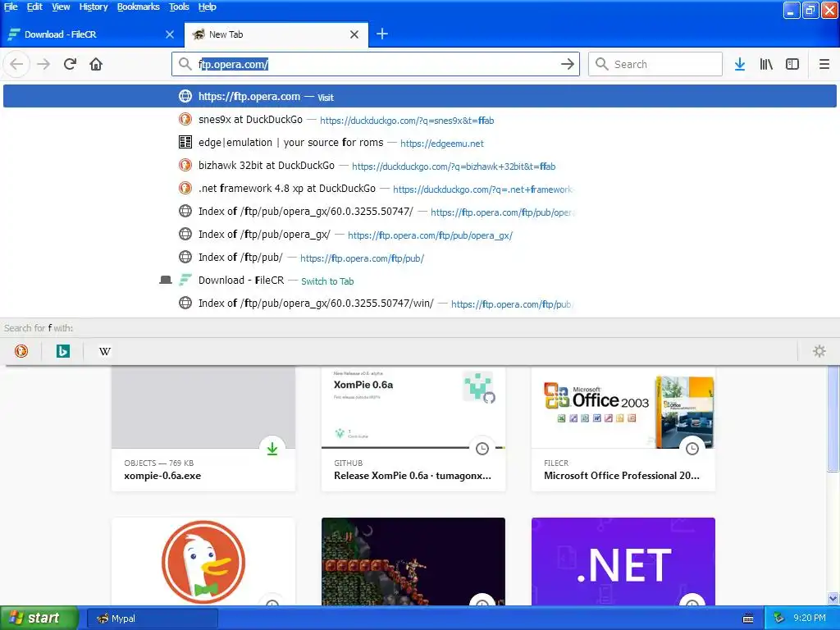This screenshot has width=840, height=630.
Task: Open the home page via house icon
Action: coord(96,64)
